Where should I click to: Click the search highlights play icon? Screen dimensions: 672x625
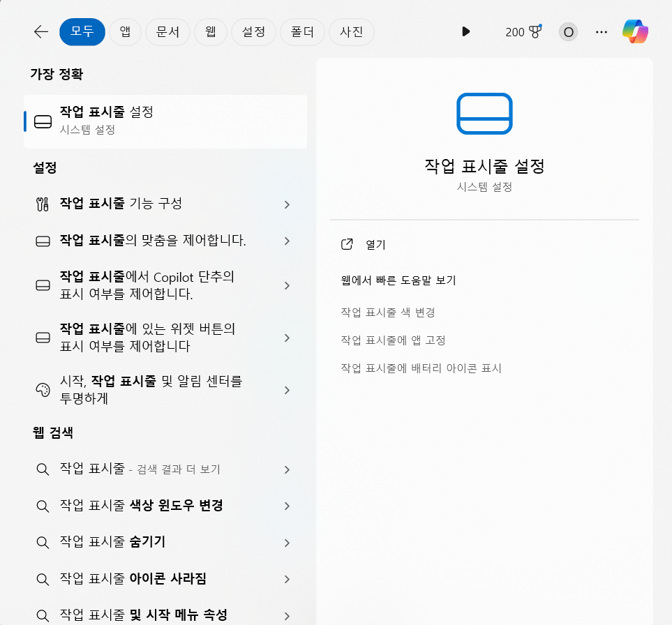(x=465, y=31)
